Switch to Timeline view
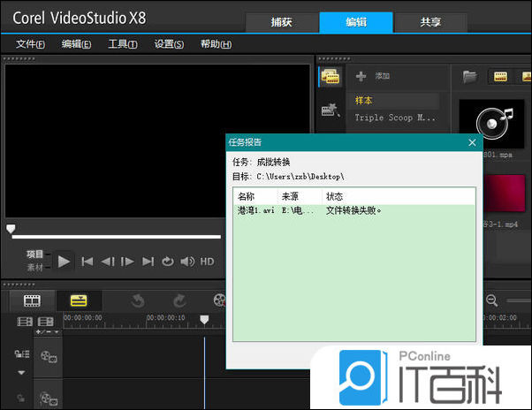The height and width of the screenshot is (410, 532). [x=78, y=301]
